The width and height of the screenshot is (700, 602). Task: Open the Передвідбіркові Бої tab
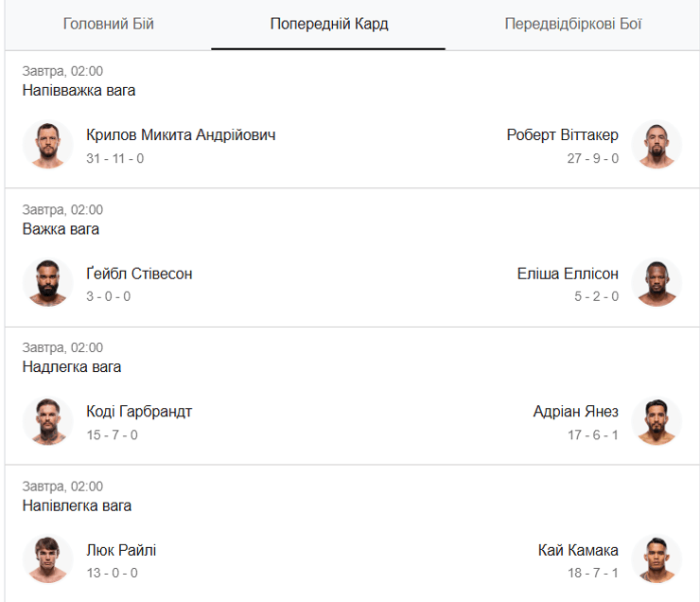coord(572,24)
